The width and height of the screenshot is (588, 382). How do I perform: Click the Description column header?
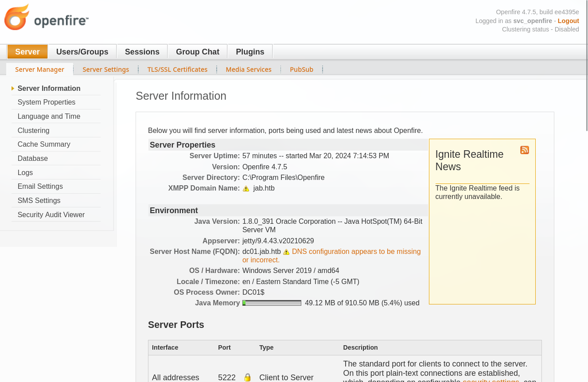coord(360,347)
